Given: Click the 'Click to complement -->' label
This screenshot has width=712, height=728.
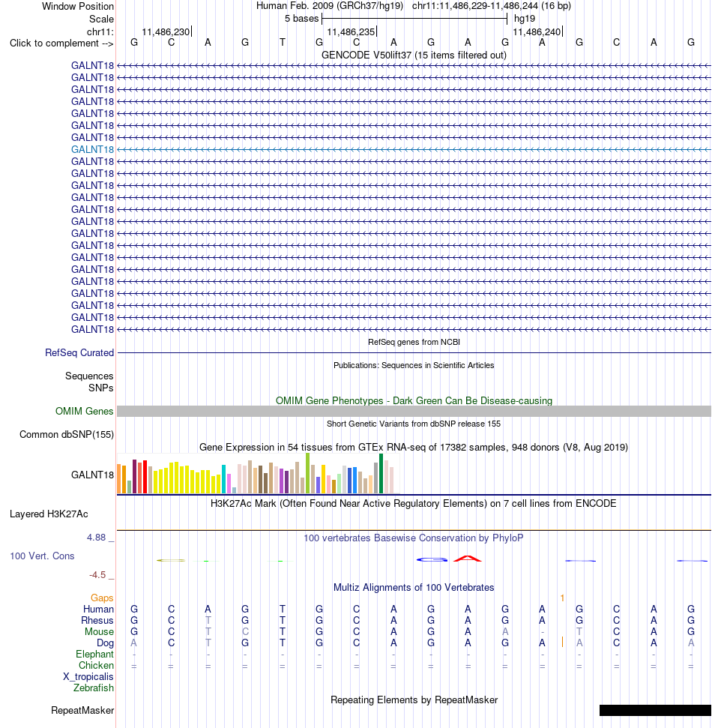Looking at the screenshot, I should (61, 43).
